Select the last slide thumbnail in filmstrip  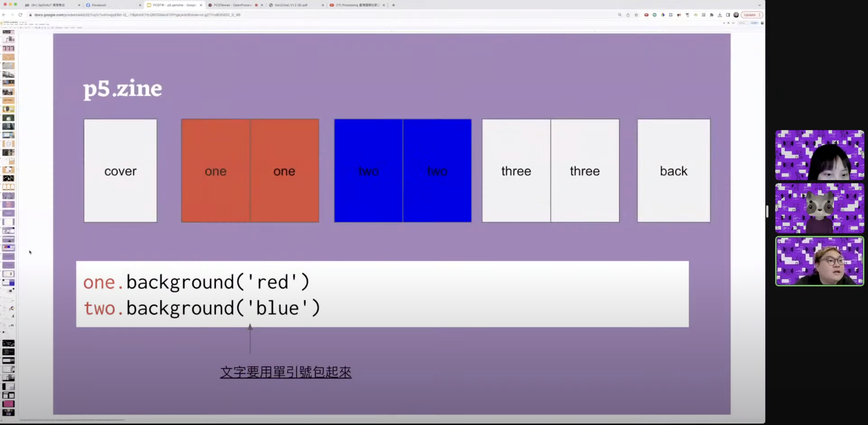click(x=8, y=412)
